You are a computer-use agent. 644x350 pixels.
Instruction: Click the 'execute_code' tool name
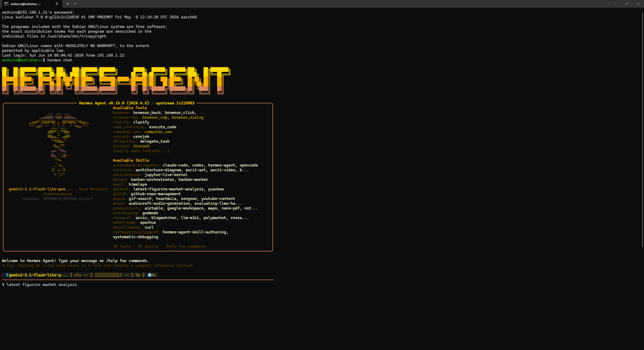tap(163, 127)
